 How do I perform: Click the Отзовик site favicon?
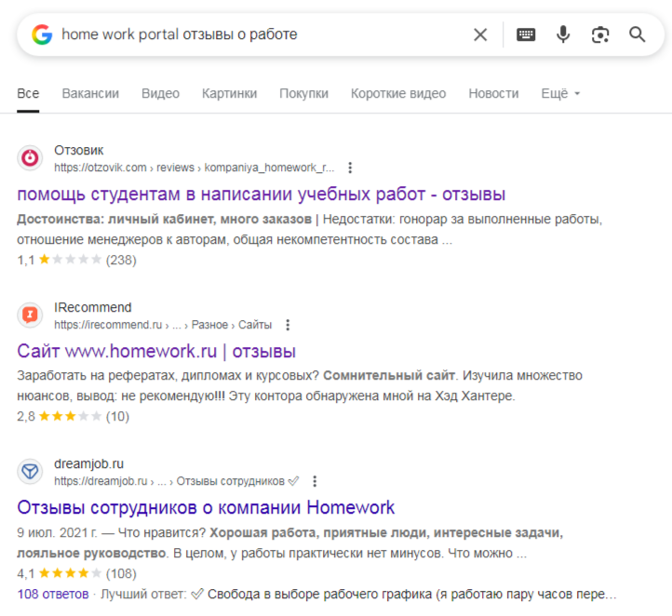point(31,158)
